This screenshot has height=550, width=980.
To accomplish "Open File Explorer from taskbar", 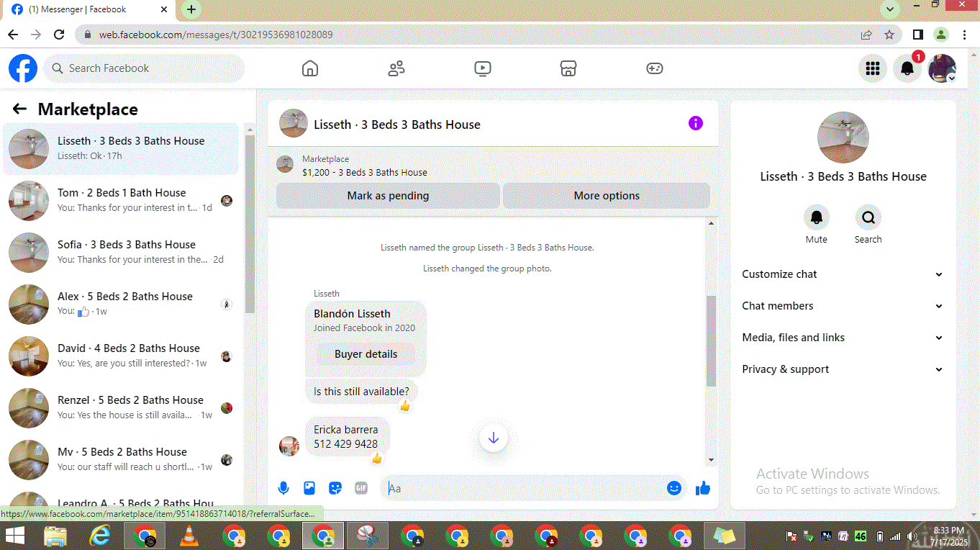I will [55, 536].
